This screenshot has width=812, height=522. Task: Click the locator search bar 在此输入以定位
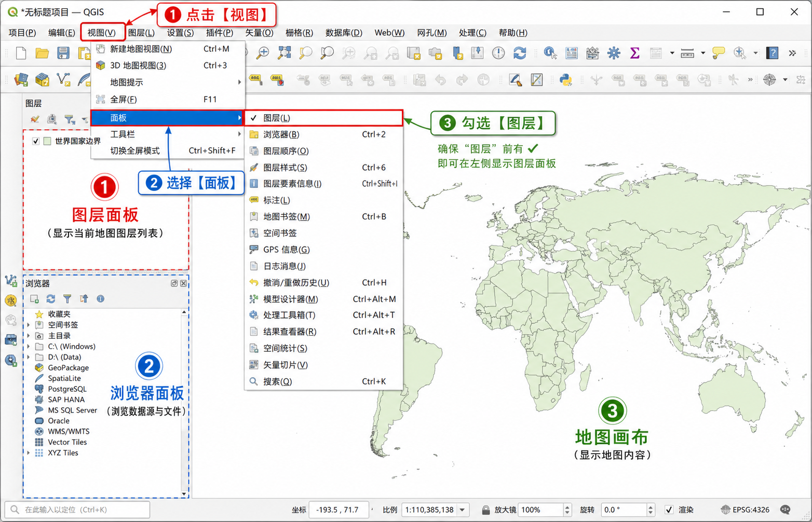pyautogui.click(x=77, y=510)
